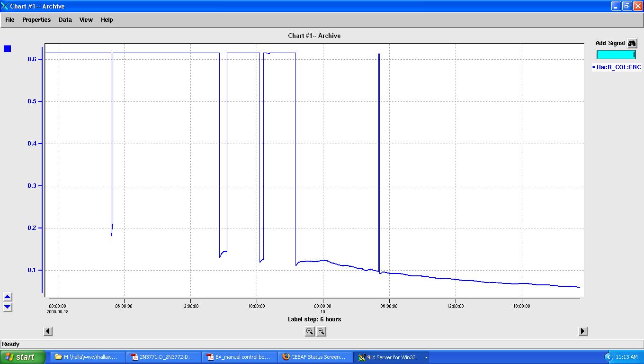Switch to the M:\halla\www folder taskbar item
Screen dimensions: 644x364
coord(88,357)
